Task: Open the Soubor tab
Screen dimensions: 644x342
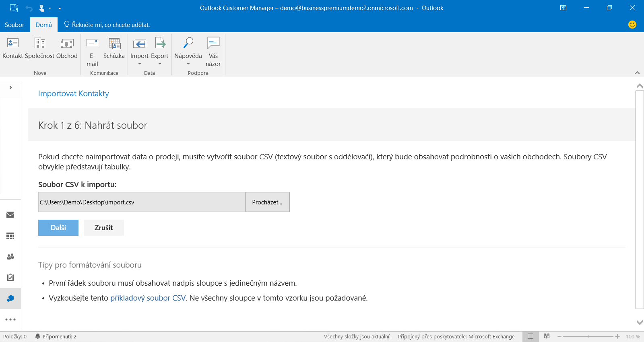Action: point(14,25)
